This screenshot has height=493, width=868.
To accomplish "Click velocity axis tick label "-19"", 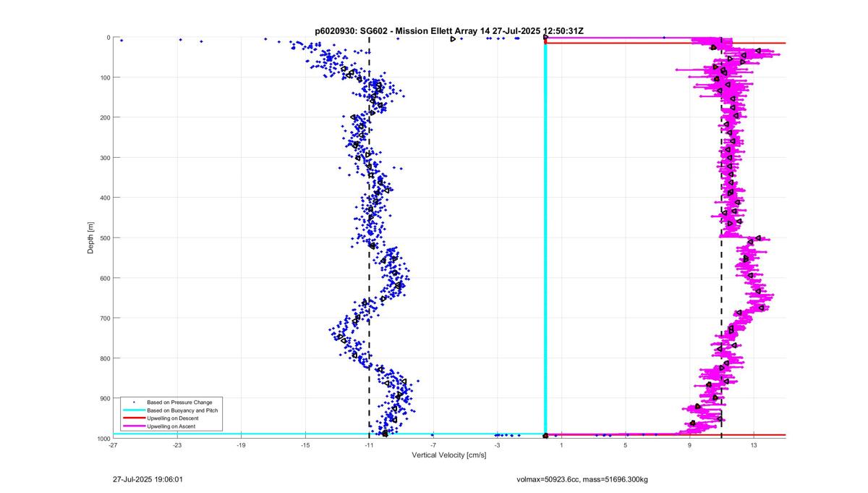I will coord(241,446).
